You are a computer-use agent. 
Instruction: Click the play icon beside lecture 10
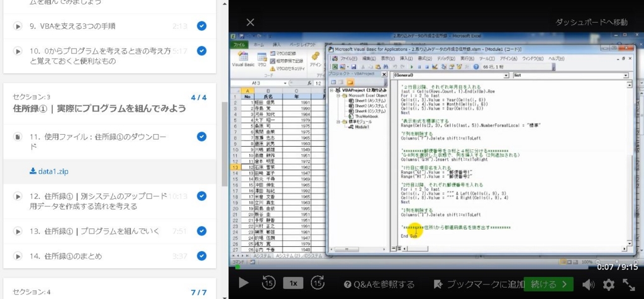pos(17,52)
